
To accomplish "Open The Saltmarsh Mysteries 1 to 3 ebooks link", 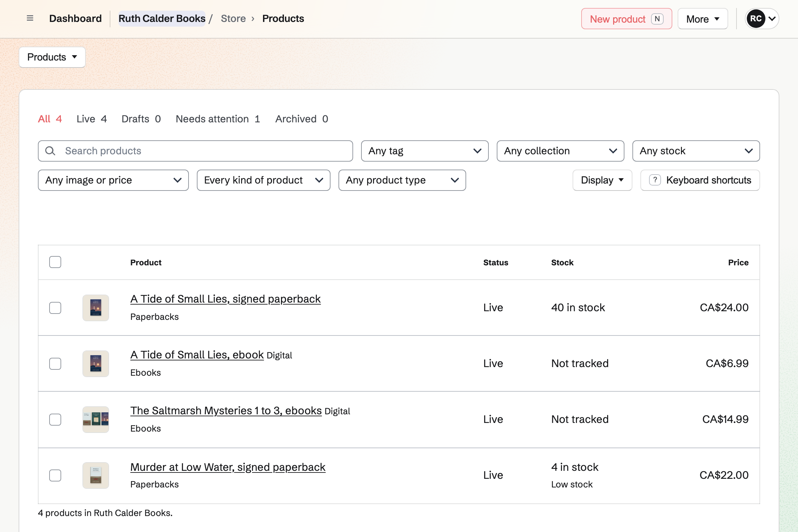I will tap(226, 411).
